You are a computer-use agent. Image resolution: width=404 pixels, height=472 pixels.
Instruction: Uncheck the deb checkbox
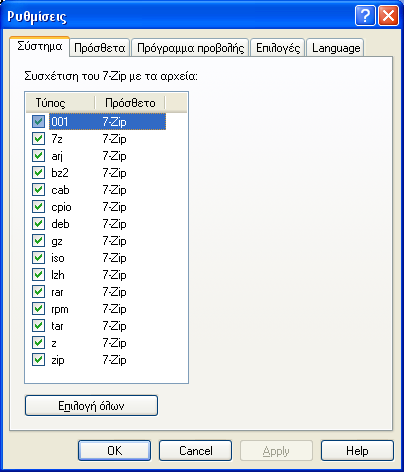click(x=38, y=223)
